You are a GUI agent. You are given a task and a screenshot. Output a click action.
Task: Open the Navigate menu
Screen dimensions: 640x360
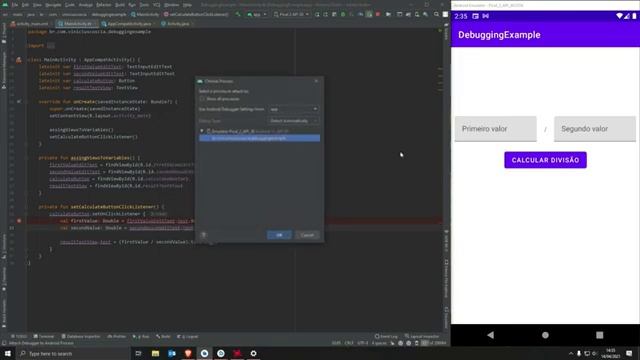coord(53,5)
